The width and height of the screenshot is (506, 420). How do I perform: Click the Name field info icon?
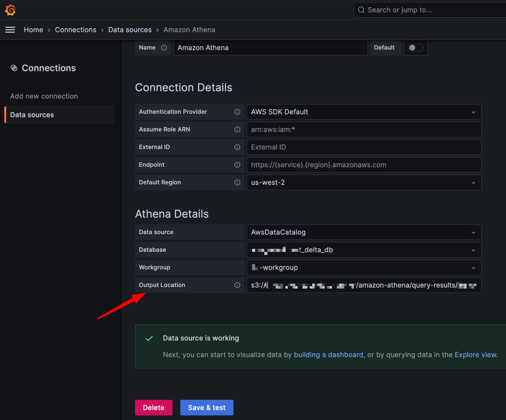tap(164, 48)
